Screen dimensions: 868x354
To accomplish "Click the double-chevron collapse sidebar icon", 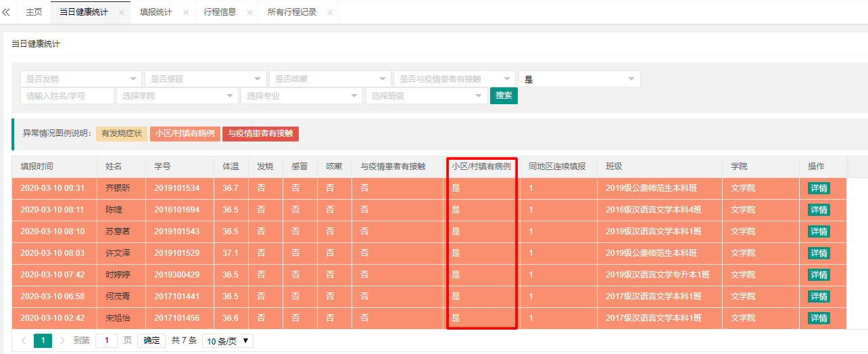I will (7, 12).
